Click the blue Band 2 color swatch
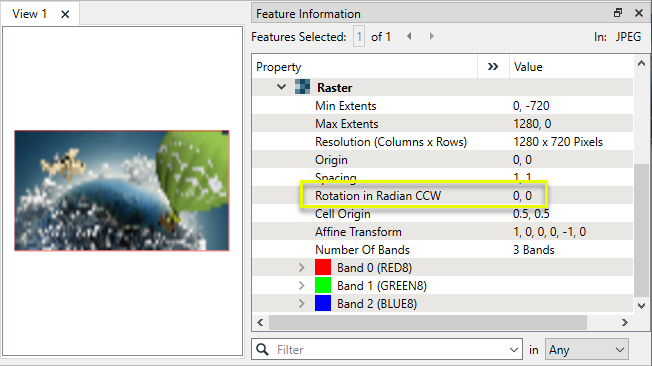Image resolution: width=652 pixels, height=366 pixels. (x=323, y=303)
